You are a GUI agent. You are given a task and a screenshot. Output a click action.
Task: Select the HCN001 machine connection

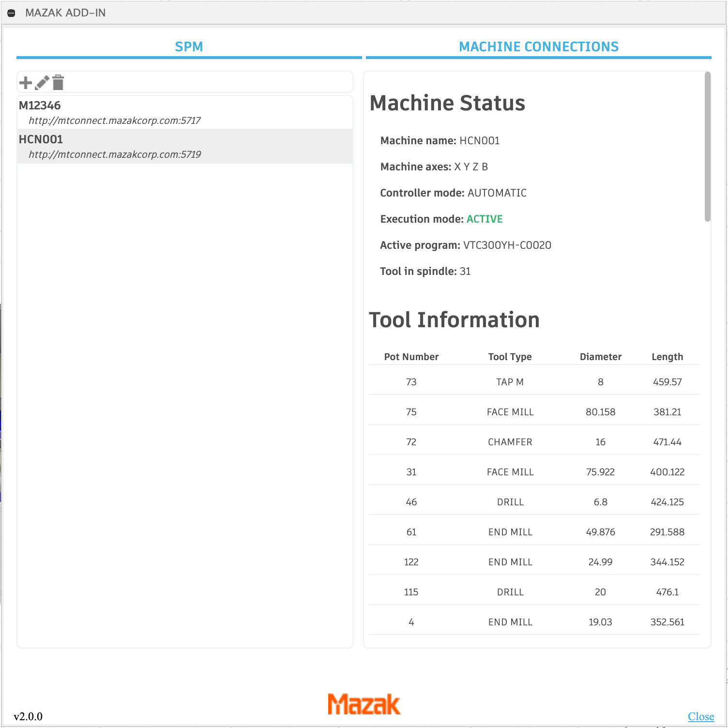(185, 146)
